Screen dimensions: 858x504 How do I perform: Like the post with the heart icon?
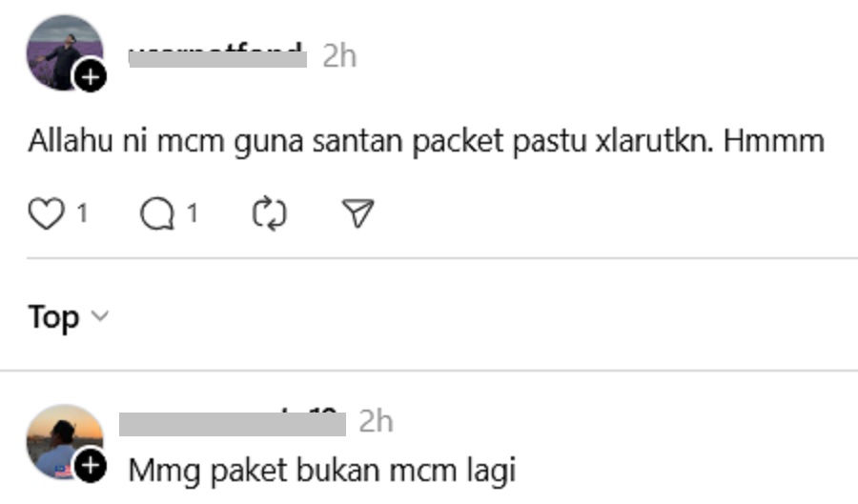[x=47, y=213]
